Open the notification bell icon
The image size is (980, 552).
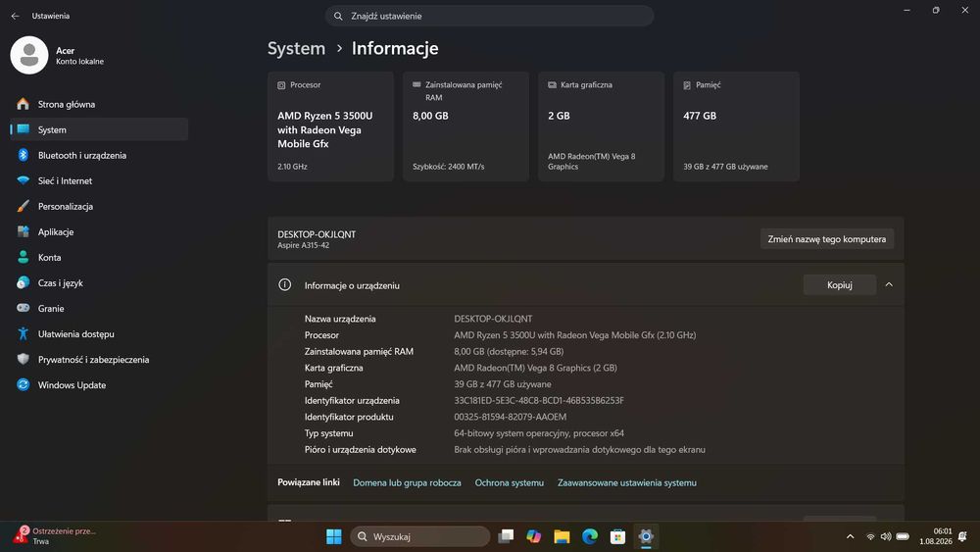(x=962, y=536)
